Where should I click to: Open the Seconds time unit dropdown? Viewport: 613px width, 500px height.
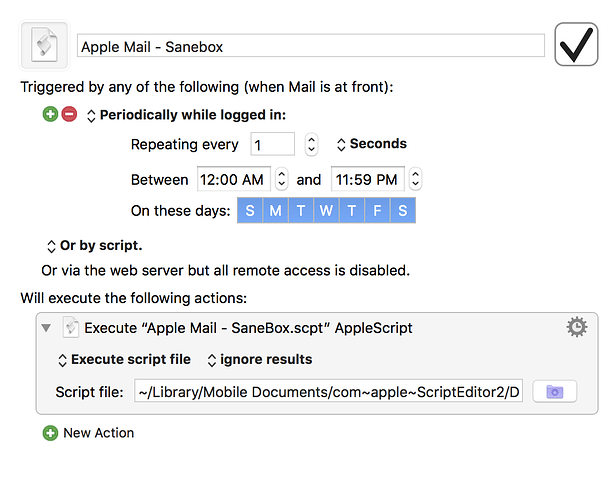pyautogui.click(x=371, y=144)
